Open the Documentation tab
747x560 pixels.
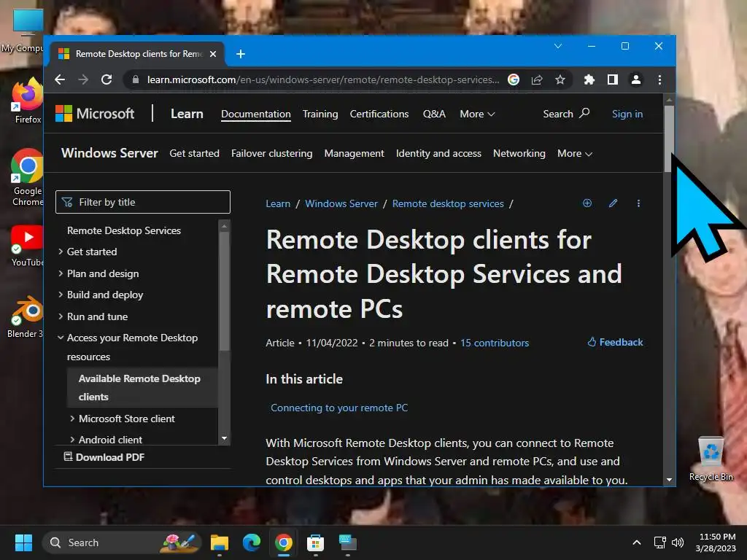(x=256, y=114)
